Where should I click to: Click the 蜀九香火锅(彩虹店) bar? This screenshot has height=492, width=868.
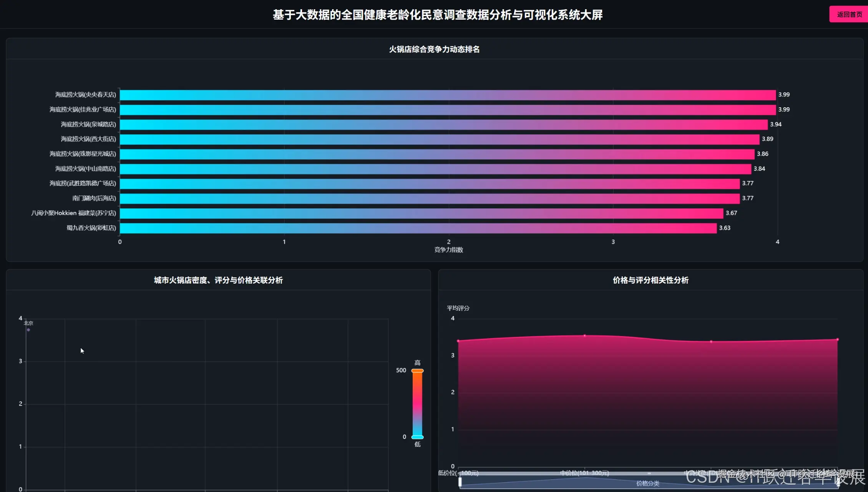pyautogui.click(x=418, y=228)
